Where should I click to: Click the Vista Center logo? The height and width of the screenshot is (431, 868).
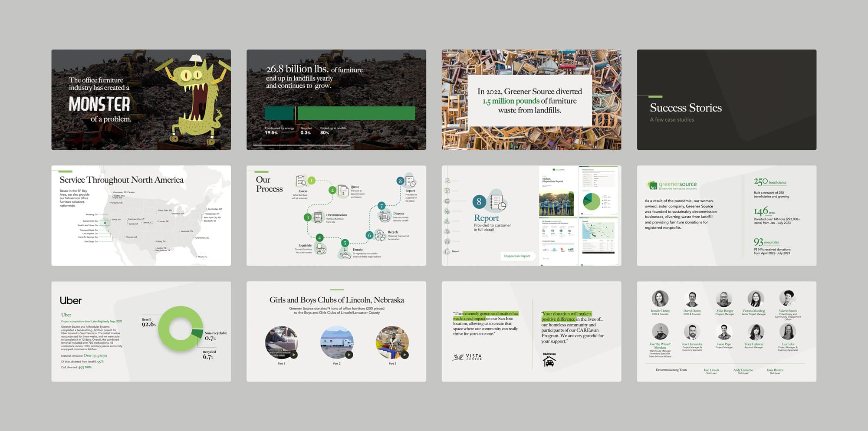click(x=467, y=357)
